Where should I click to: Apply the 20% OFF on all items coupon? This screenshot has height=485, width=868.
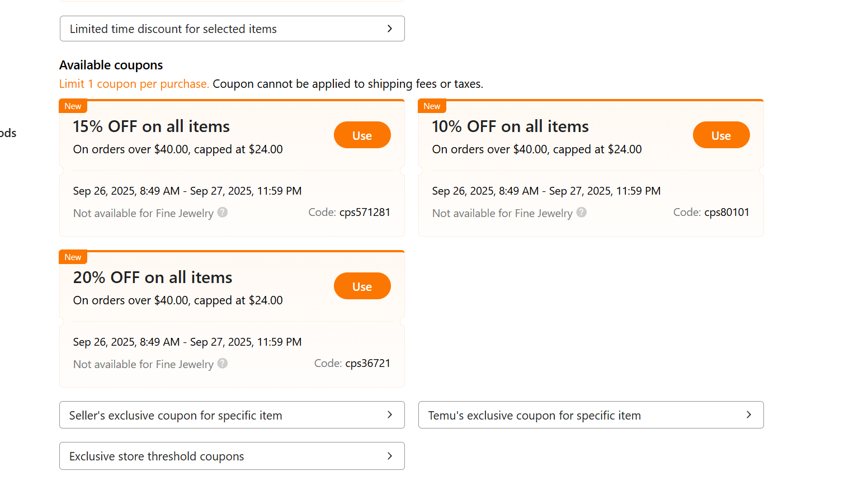[x=362, y=286]
